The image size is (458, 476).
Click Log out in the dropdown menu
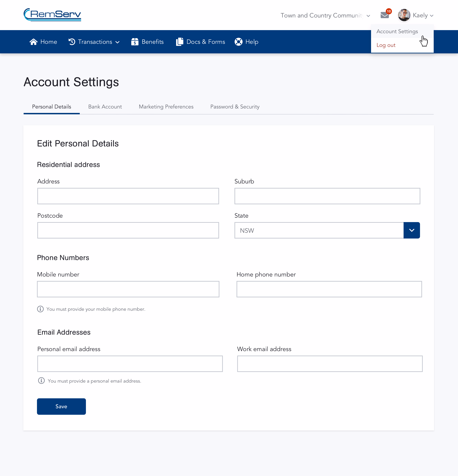click(x=386, y=45)
